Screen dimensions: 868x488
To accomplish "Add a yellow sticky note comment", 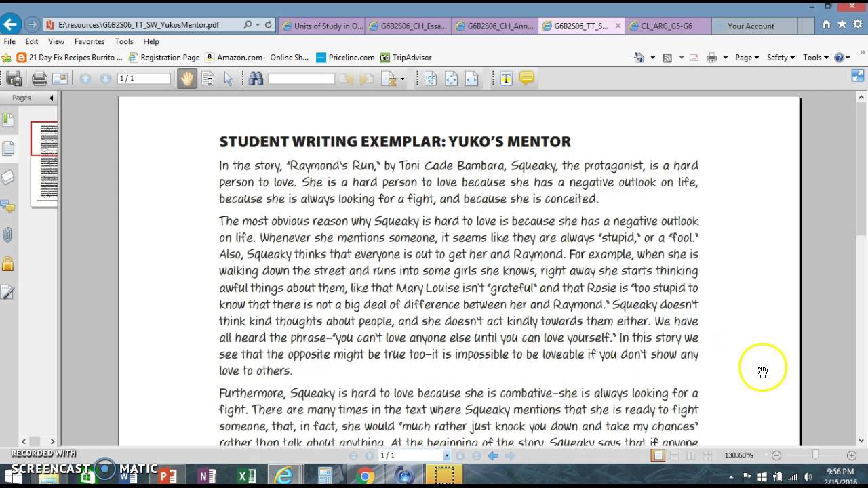I will pyautogui.click(x=526, y=78).
